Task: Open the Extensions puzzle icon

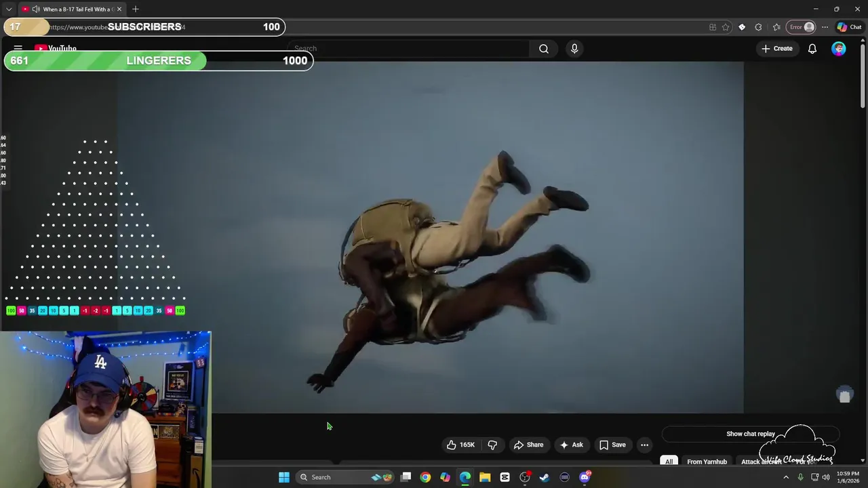Action: click(758, 27)
